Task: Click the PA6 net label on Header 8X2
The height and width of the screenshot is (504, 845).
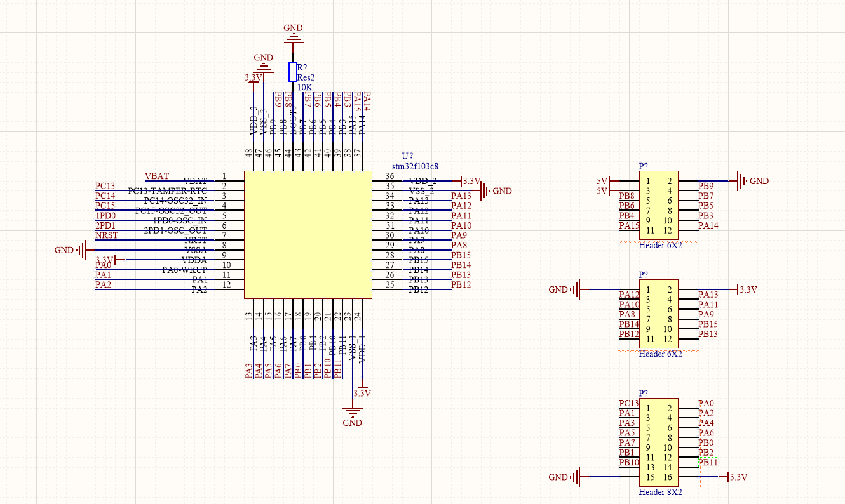Action: point(706,433)
